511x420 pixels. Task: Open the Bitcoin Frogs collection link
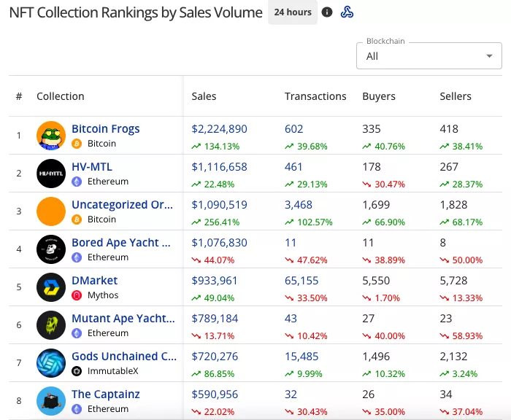coord(105,129)
